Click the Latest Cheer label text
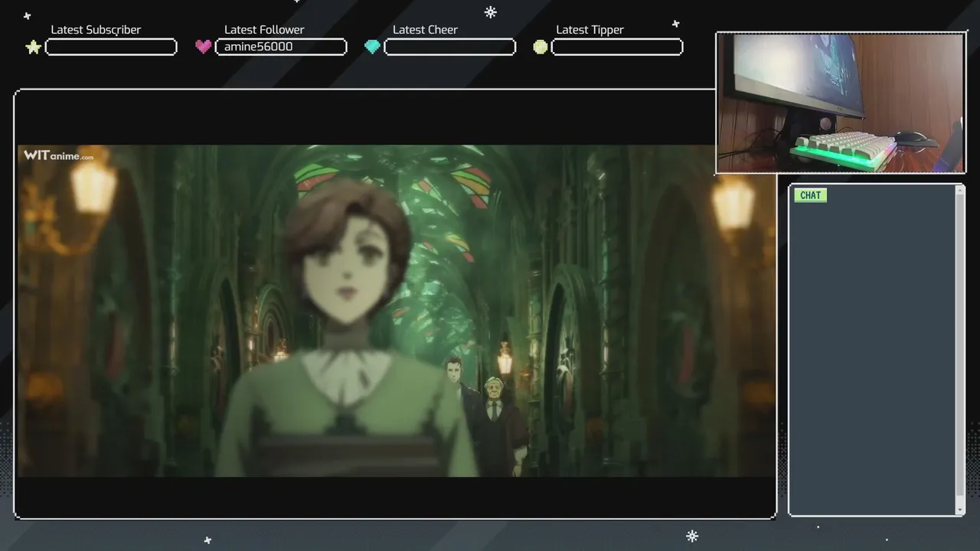 (x=425, y=30)
